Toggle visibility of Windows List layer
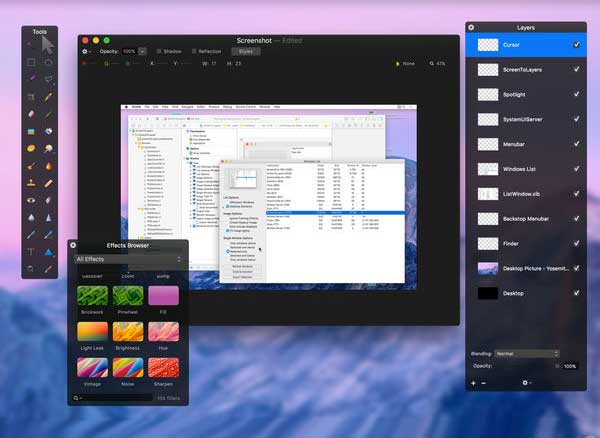This screenshot has width=600, height=438. 576,169
